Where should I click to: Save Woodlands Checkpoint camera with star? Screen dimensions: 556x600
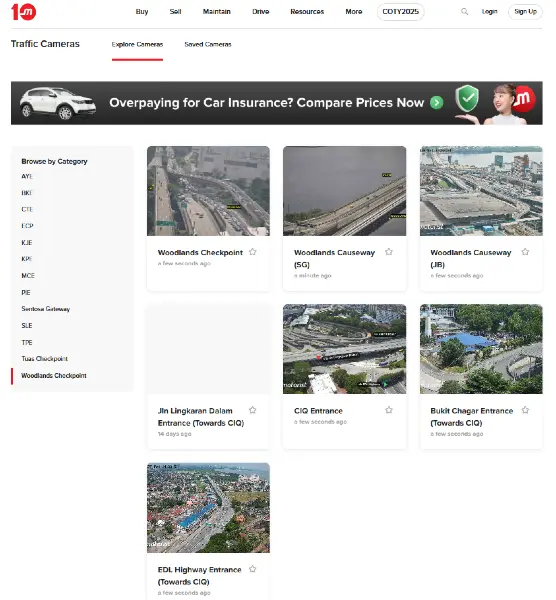253,252
